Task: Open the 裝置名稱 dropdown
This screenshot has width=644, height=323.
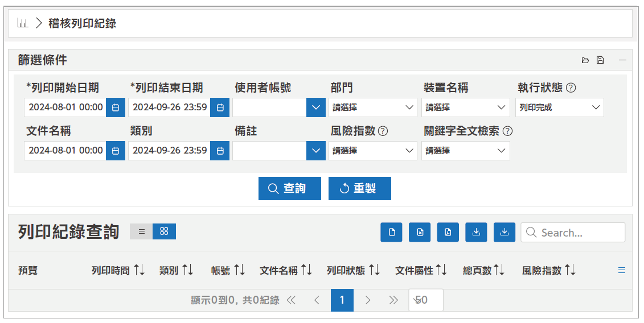Action: [466, 107]
